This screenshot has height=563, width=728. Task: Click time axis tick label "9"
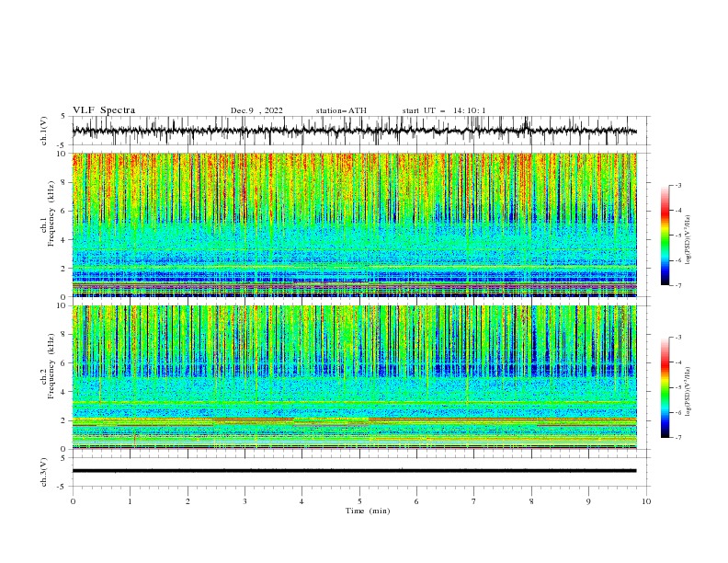point(588,501)
